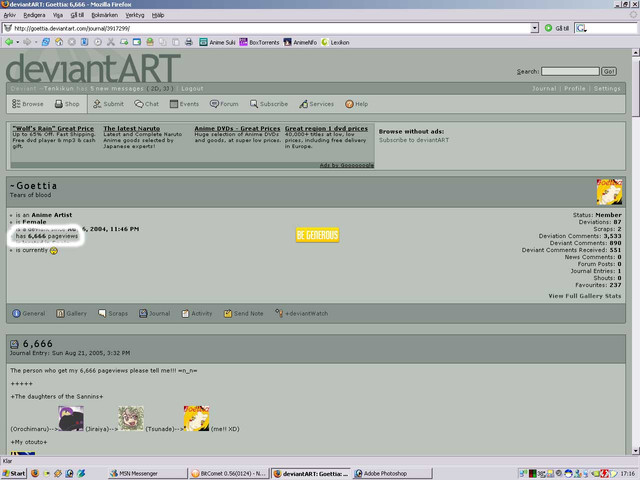Click in the address bar URL field

click(x=269, y=28)
